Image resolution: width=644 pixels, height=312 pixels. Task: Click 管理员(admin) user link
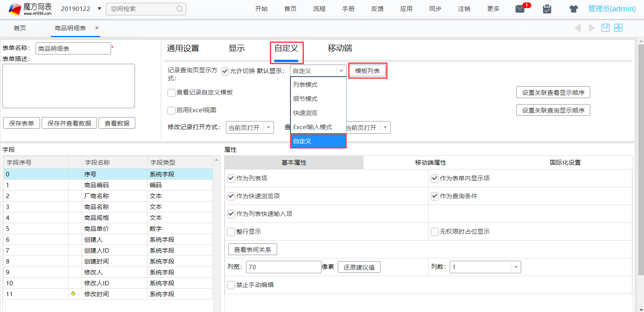tap(612, 9)
